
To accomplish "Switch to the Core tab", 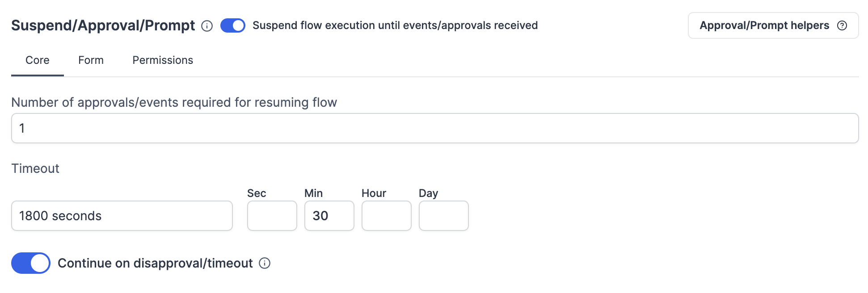I will click(38, 60).
